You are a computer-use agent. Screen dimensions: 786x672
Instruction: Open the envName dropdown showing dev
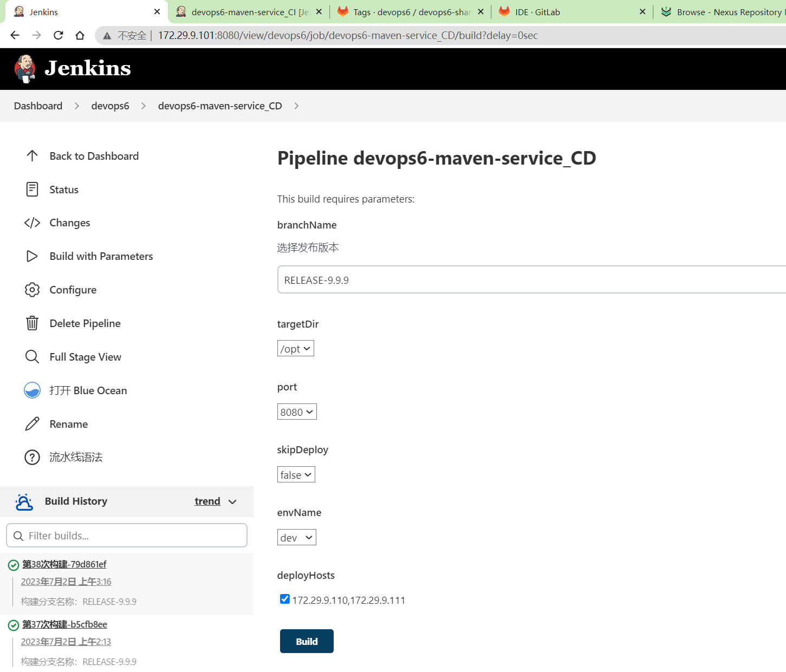point(297,538)
